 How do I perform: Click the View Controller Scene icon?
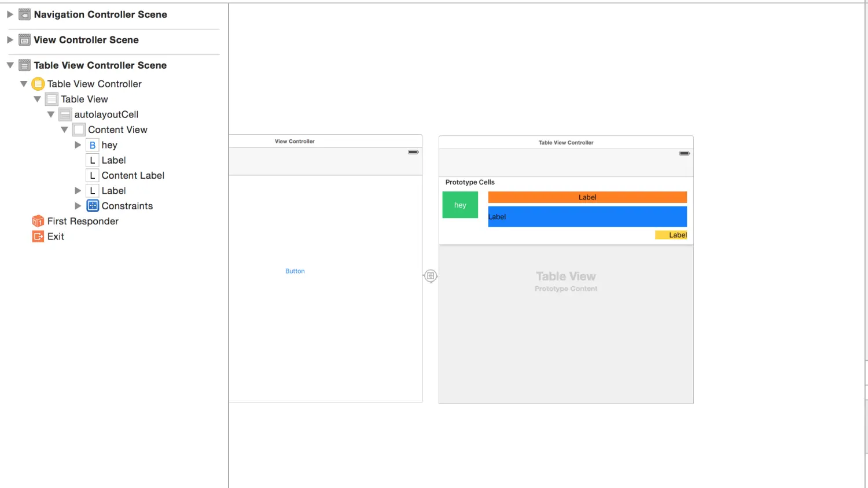pos(24,40)
